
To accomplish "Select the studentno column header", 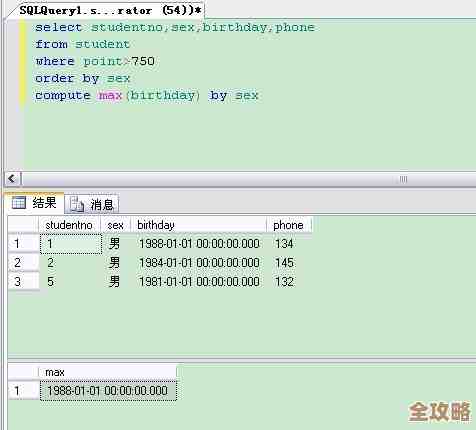I will 69,225.
